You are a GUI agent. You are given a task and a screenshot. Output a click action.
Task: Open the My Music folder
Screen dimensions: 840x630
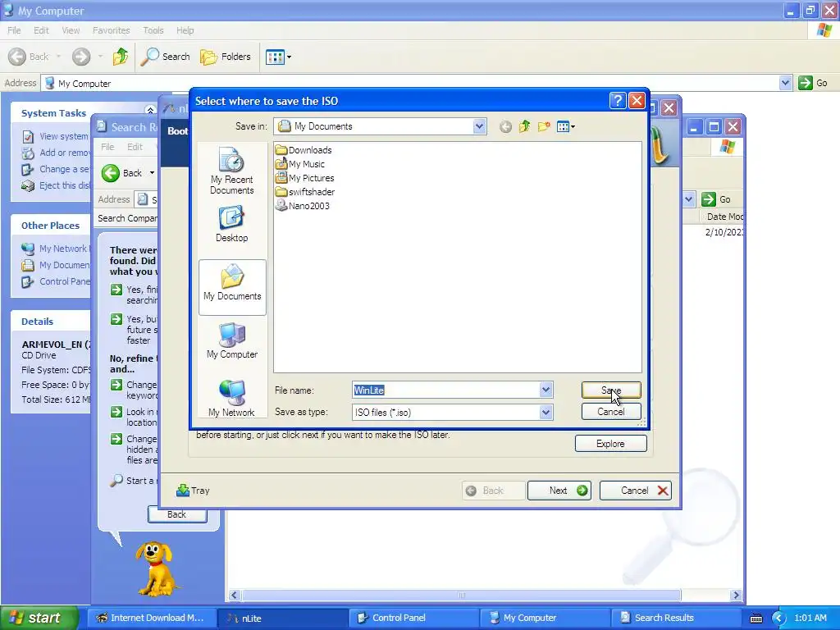click(300, 164)
